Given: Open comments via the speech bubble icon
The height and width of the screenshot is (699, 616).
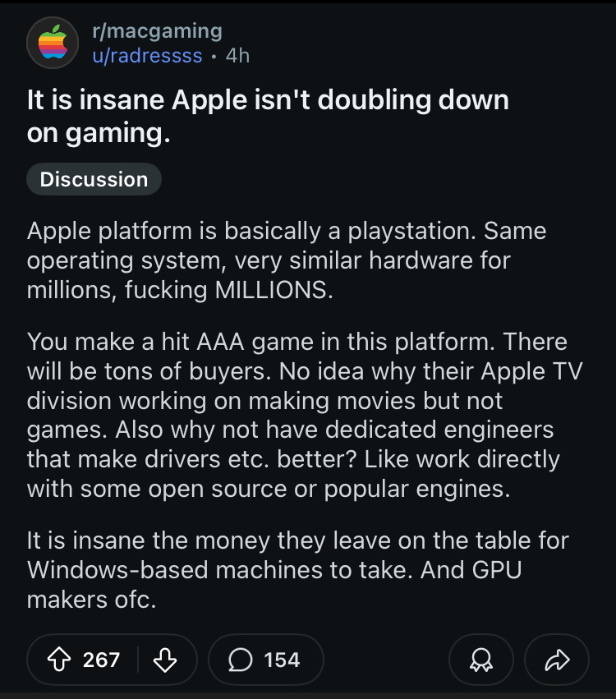Looking at the screenshot, I should (241, 660).
